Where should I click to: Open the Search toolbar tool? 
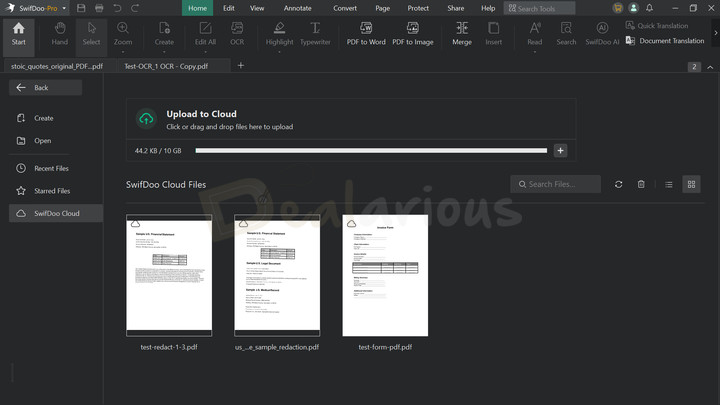(x=566, y=34)
